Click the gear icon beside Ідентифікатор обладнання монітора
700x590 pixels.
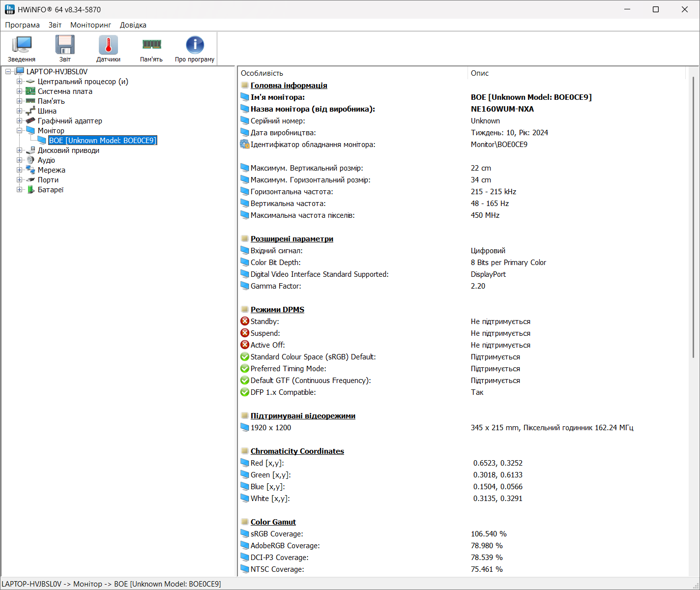(x=245, y=144)
